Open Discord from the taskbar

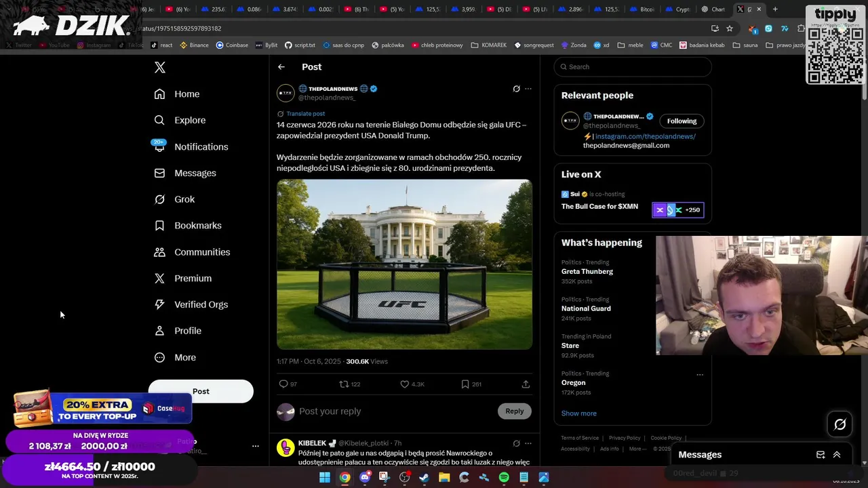click(365, 477)
